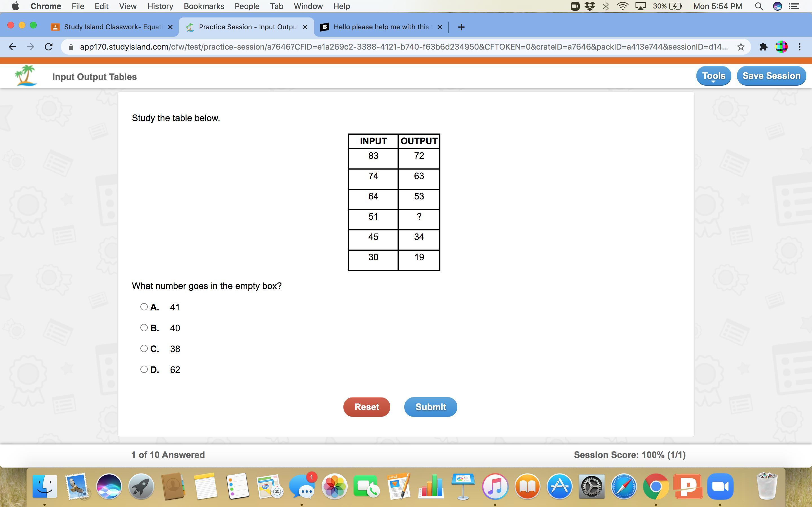This screenshot has width=812, height=507.
Task: Expand the Tools dropdown
Action: tap(713, 76)
